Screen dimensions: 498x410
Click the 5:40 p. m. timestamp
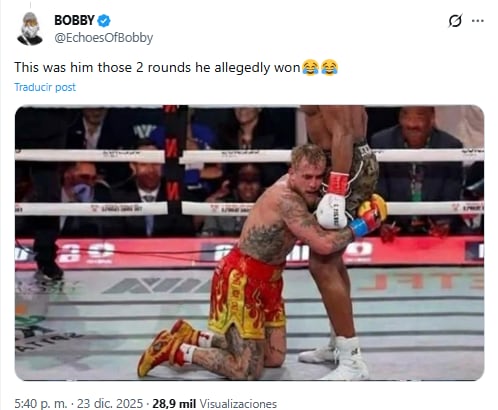(x=41, y=404)
